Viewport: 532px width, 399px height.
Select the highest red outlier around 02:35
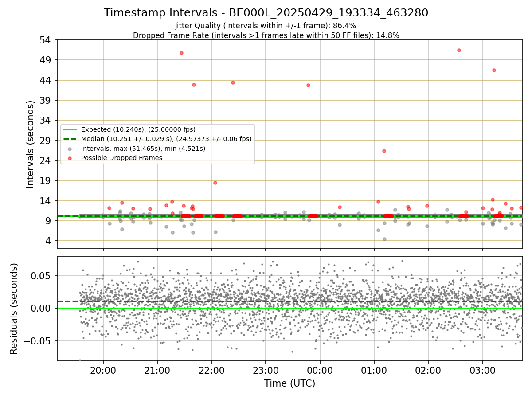point(459,50)
